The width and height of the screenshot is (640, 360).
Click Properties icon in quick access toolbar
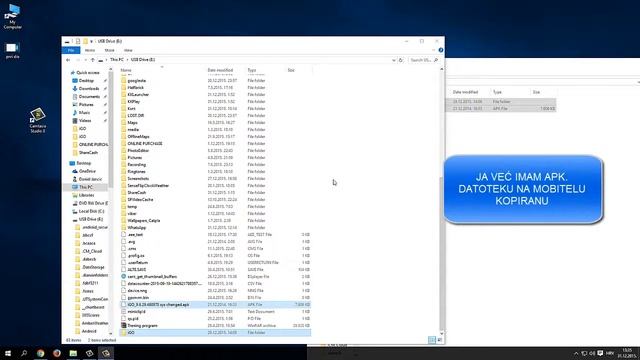[78, 41]
